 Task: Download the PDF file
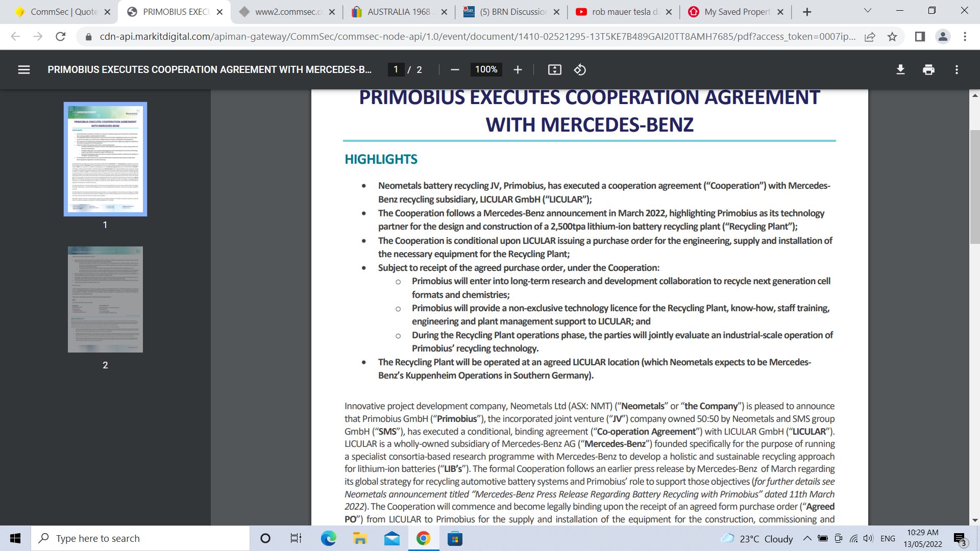pos(900,70)
